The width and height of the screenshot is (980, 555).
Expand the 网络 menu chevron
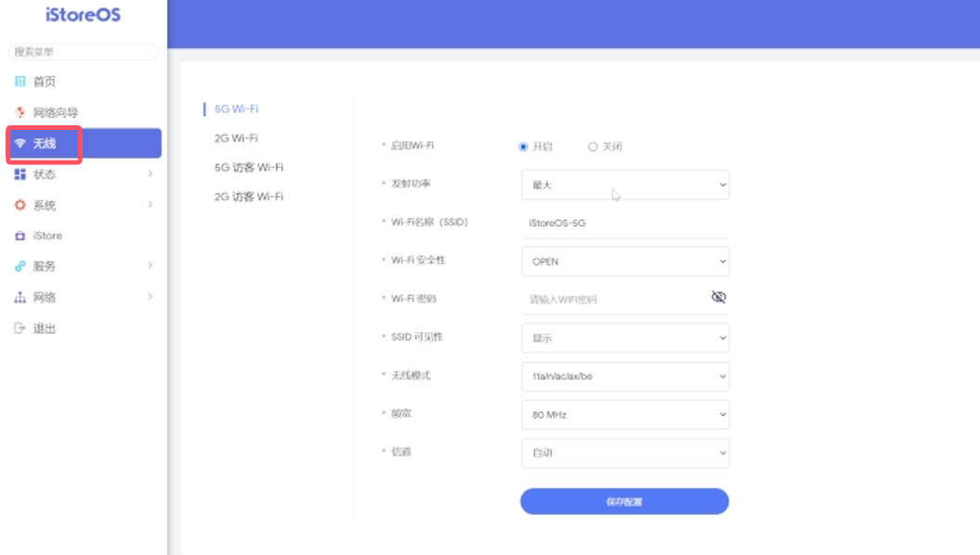[150, 297]
